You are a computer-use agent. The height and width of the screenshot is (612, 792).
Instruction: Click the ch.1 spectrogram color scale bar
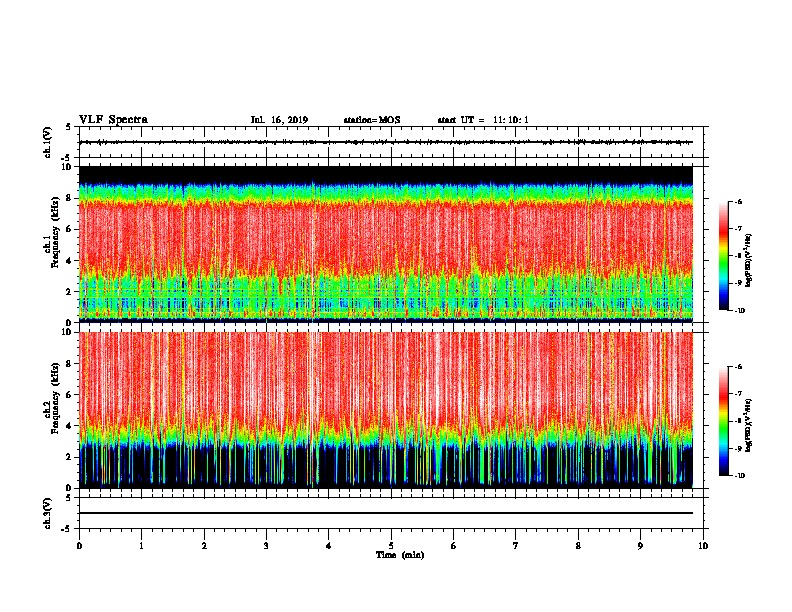724,256
